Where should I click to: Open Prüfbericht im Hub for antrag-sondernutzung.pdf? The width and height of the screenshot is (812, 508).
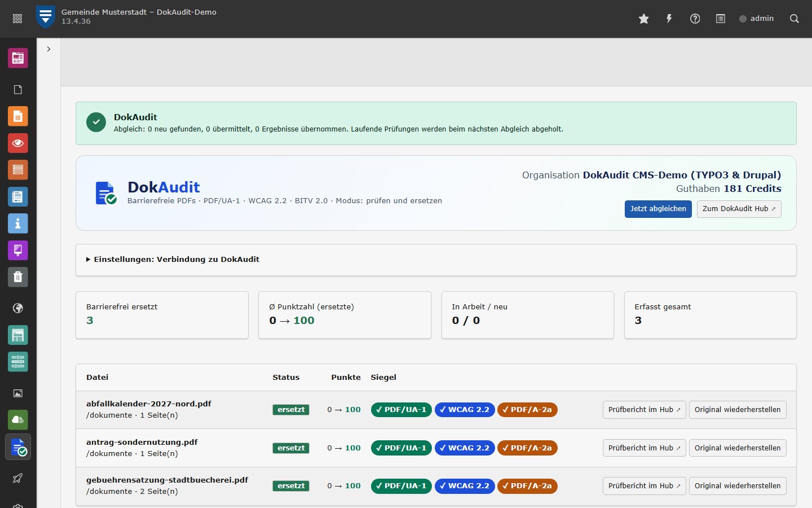pos(644,448)
